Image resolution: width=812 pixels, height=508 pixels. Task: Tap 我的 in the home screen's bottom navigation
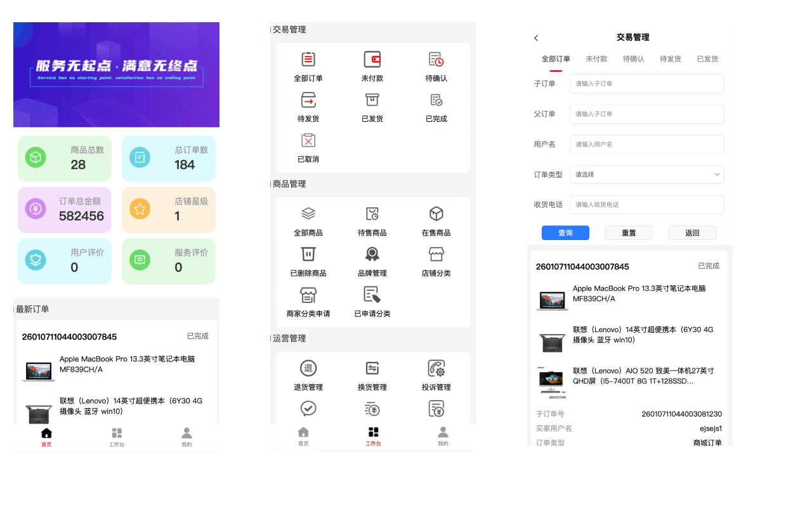(187, 437)
